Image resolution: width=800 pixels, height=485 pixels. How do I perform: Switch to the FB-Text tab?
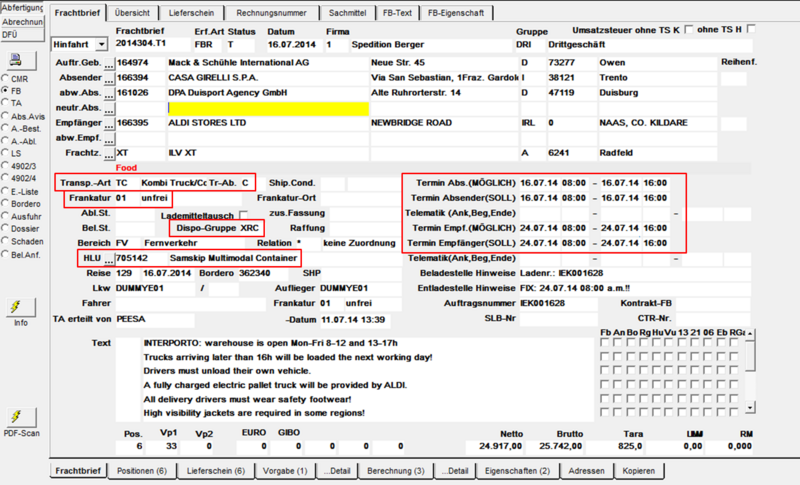pos(397,13)
